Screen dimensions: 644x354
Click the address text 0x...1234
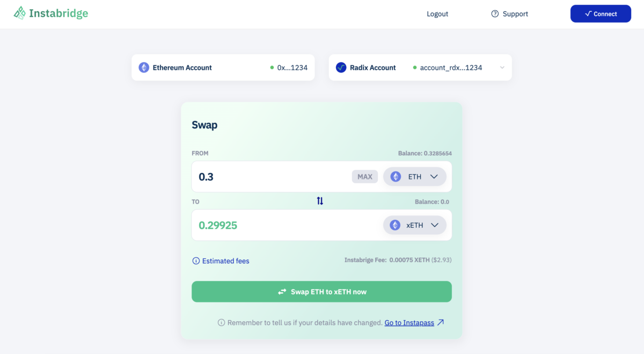[292, 68]
